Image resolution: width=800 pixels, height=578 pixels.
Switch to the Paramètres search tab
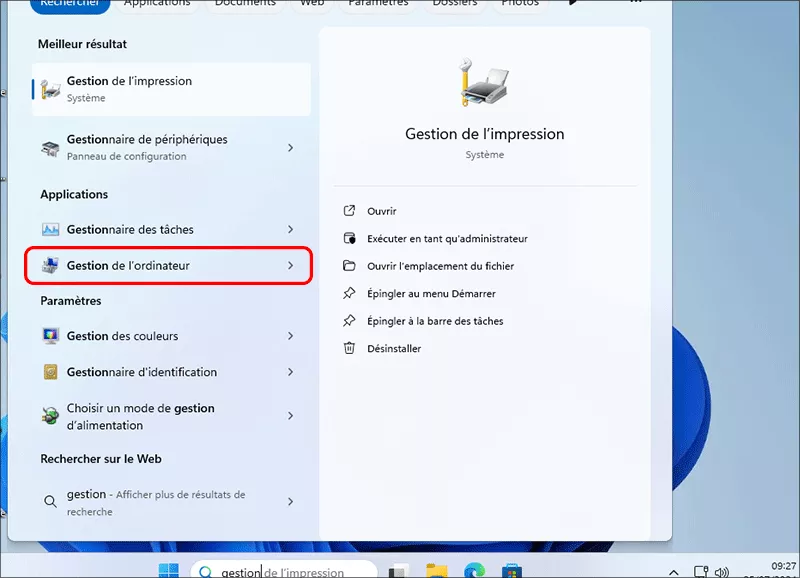tap(378, 3)
